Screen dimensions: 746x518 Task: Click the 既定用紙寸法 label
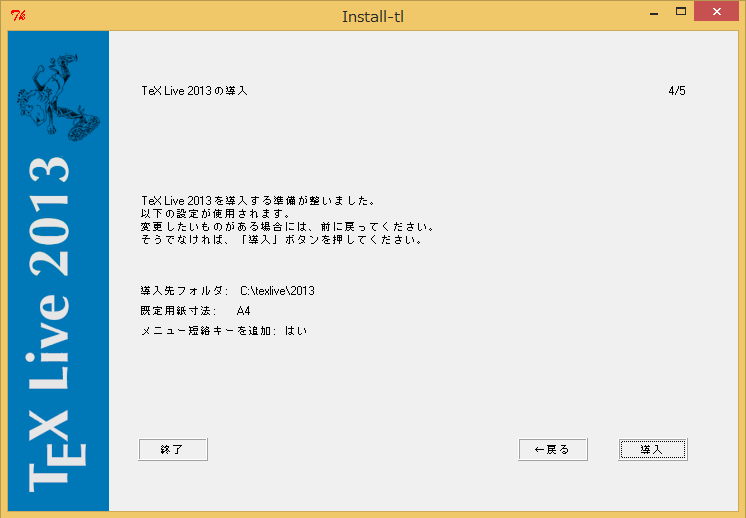pyautogui.click(x=179, y=311)
